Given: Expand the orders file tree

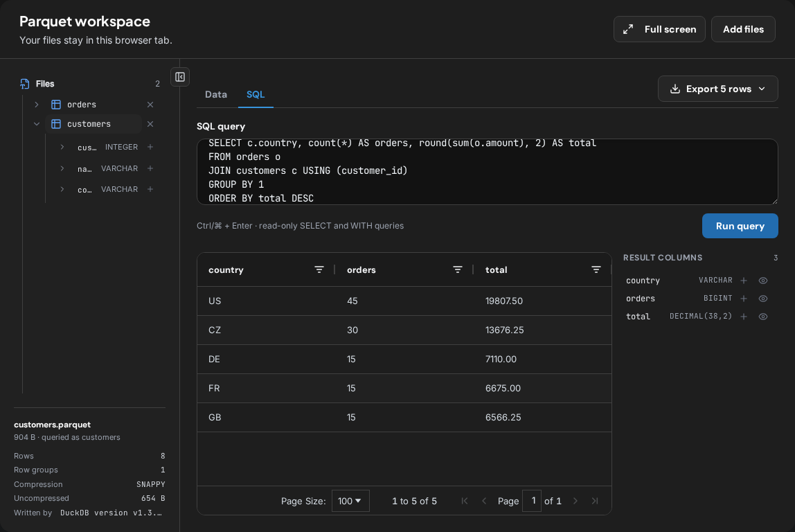Looking at the screenshot, I should tap(37, 105).
